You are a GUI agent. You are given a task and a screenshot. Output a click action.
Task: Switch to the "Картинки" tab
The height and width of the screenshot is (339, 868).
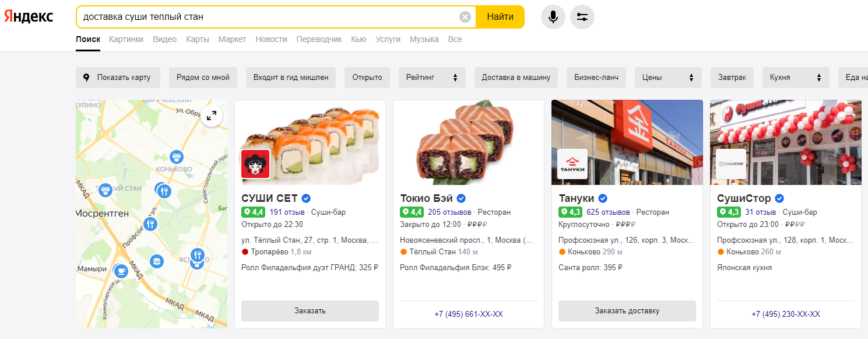point(126,39)
